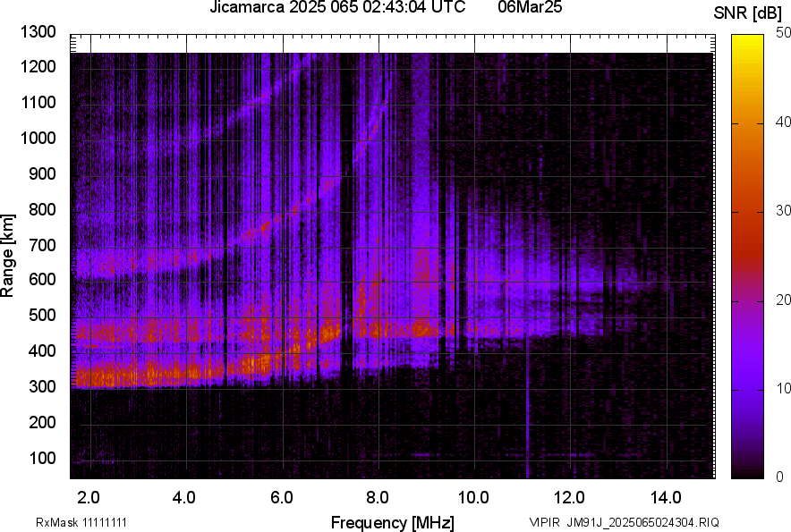
Task: Click the Frequency [MHz] axis label
Action: point(392,522)
